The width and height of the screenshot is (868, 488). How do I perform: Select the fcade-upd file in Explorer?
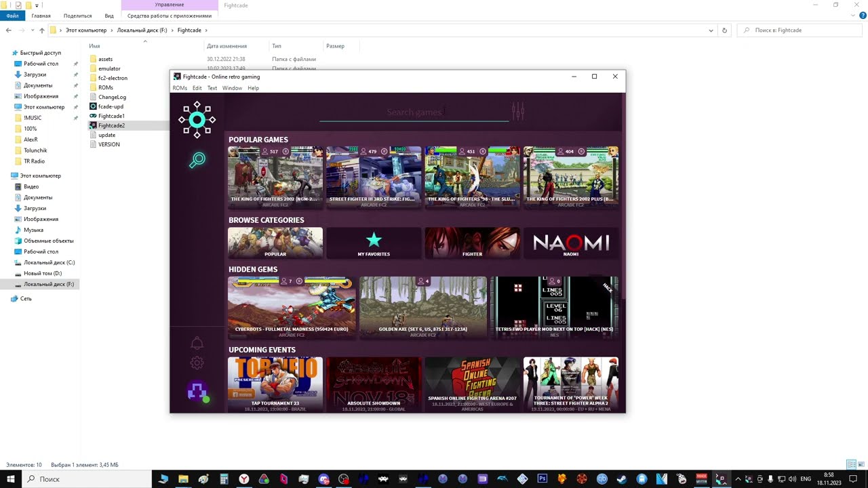pos(111,106)
